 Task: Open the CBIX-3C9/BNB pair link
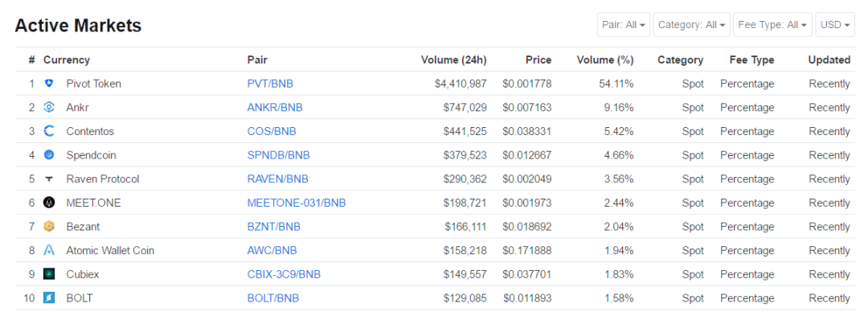[284, 274]
